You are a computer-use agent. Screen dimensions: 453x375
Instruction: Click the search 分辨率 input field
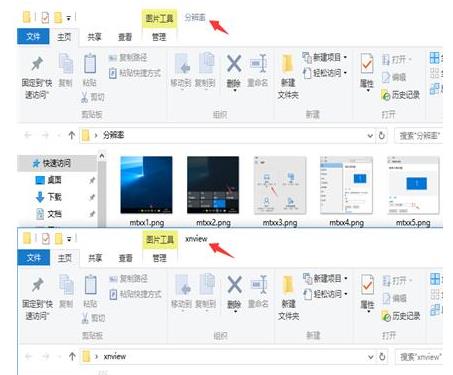coord(418,136)
